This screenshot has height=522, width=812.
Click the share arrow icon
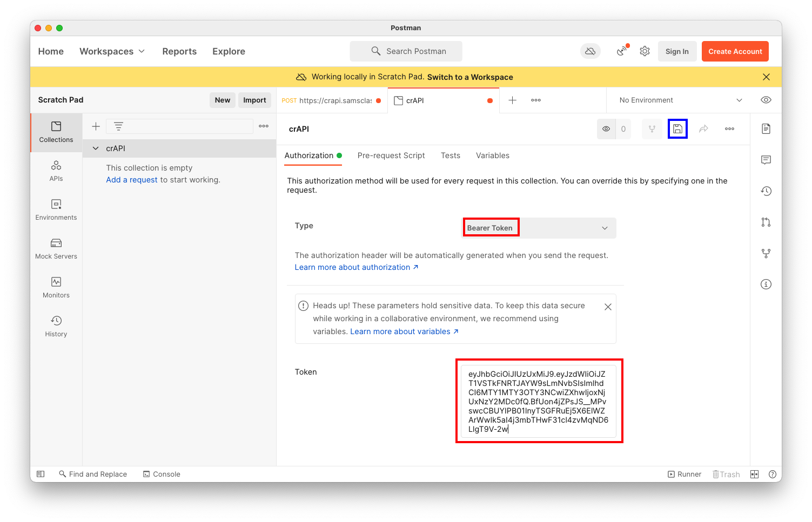point(703,129)
